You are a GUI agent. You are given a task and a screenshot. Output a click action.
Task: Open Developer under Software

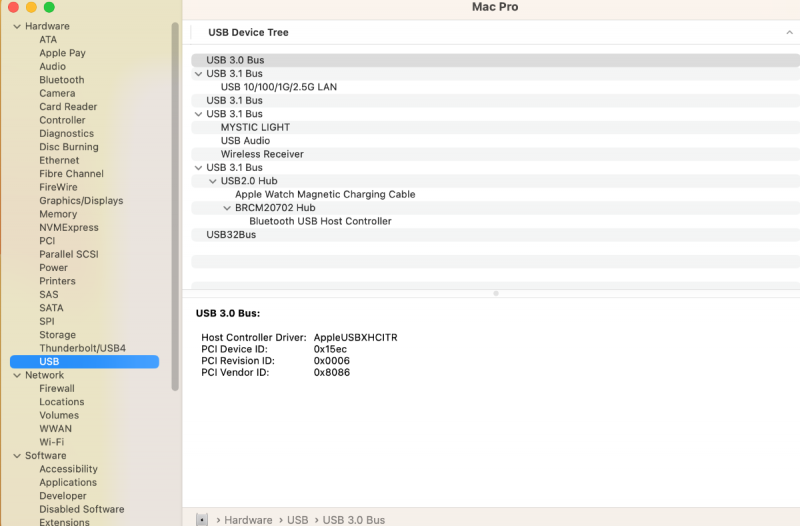coord(63,496)
